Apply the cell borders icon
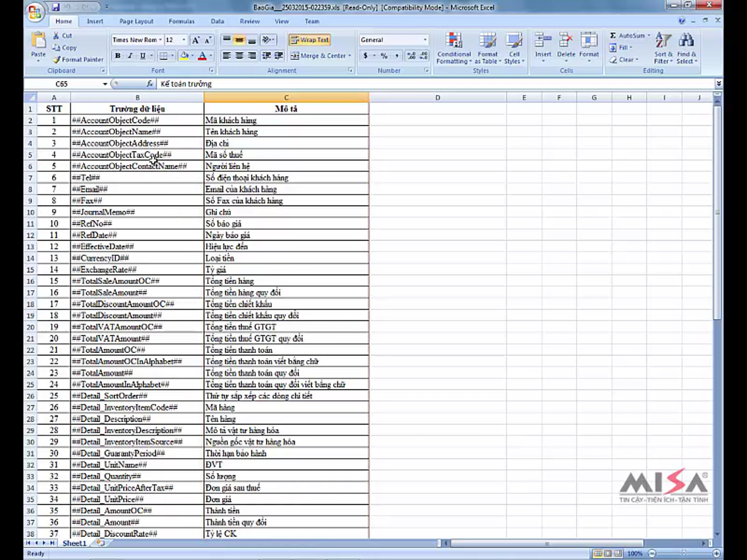747x560 pixels. tap(164, 56)
